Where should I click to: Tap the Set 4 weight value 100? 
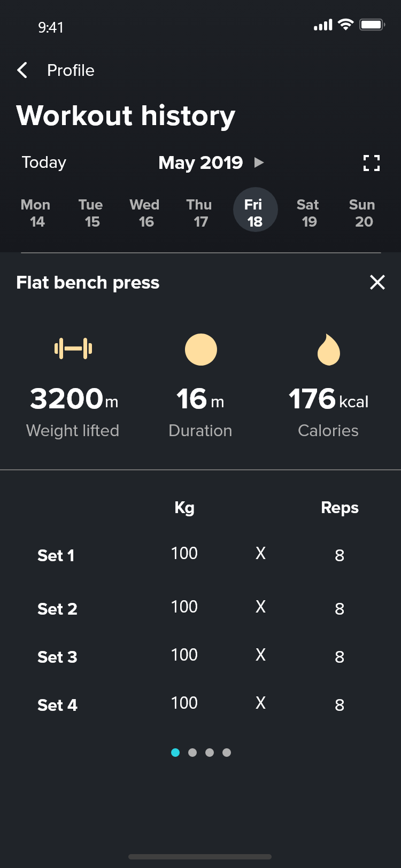point(184,703)
